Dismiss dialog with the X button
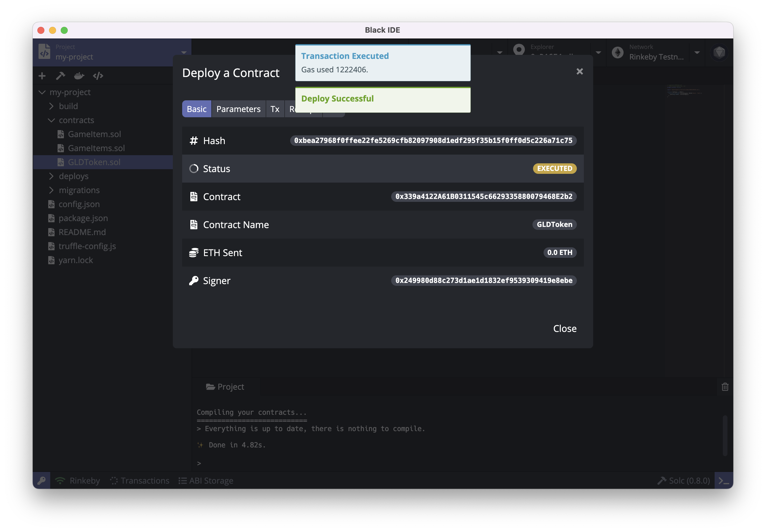Image resolution: width=766 pixels, height=532 pixels. point(579,72)
